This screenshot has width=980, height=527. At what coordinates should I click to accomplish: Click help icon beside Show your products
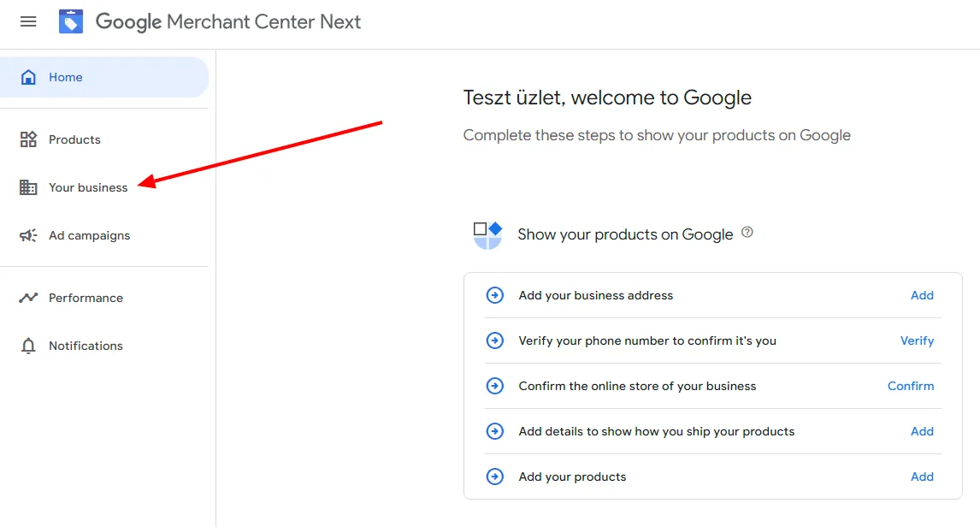click(747, 233)
